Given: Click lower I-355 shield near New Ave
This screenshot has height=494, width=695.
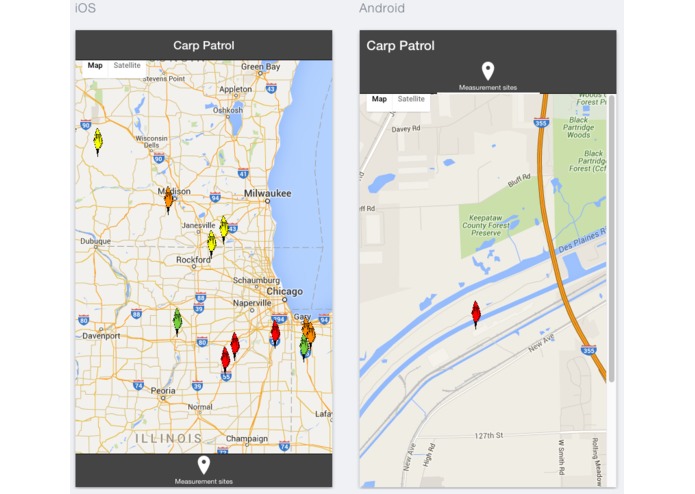Looking at the screenshot, I should pyautogui.click(x=589, y=350).
